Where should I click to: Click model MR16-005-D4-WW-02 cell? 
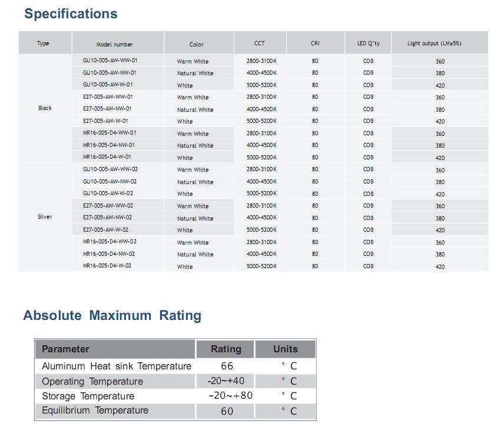point(110,242)
